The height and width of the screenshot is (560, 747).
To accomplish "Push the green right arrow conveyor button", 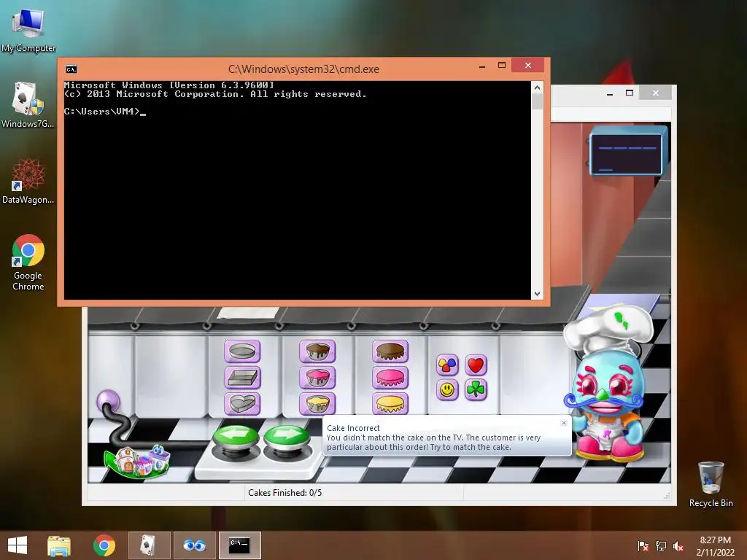I will [286, 438].
